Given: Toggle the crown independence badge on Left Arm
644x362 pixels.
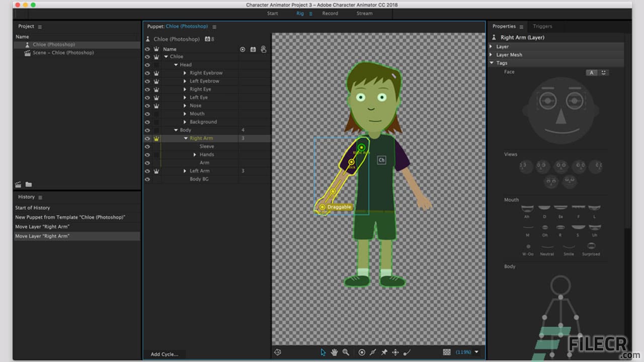Looking at the screenshot, I should [x=156, y=171].
